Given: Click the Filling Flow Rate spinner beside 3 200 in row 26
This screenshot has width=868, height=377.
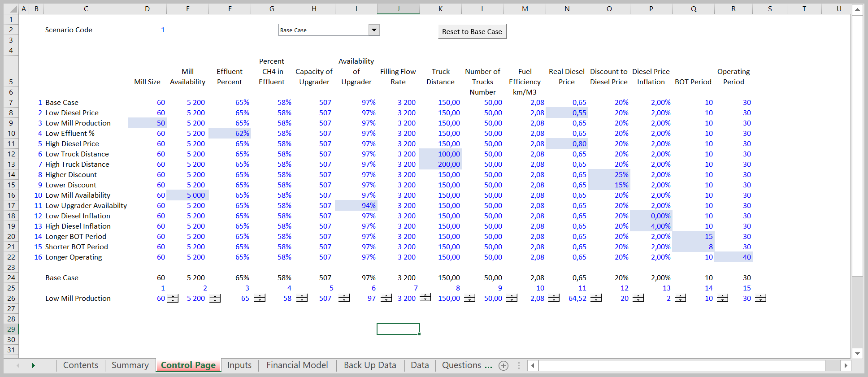Looking at the screenshot, I should click(425, 298).
